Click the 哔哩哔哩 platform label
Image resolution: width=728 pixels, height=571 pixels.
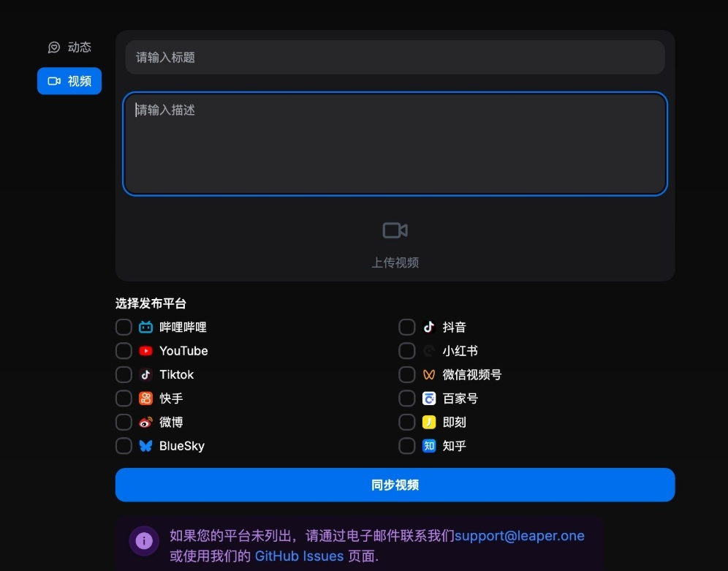(183, 328)
